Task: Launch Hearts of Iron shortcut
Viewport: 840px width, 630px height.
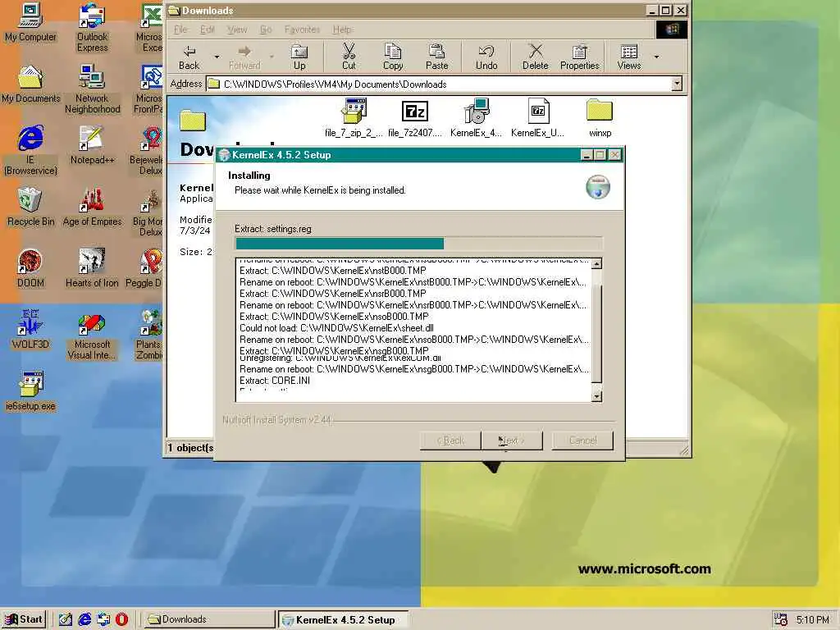Action: click(92, 268)
